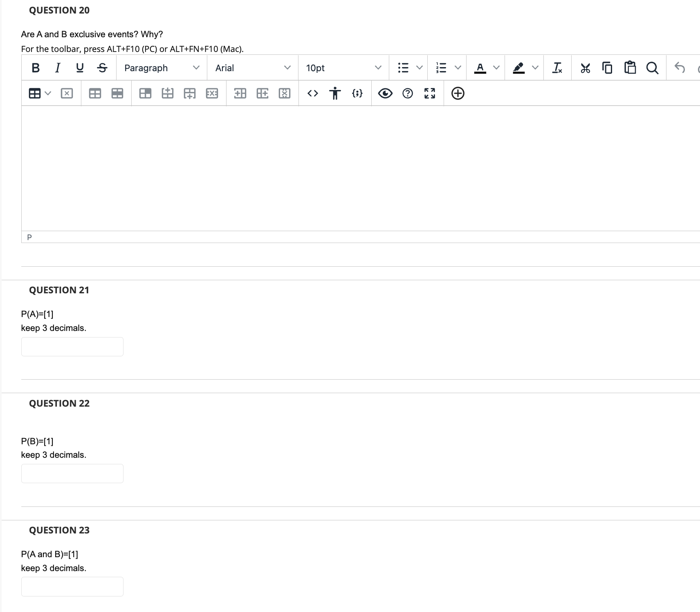Toggle the preview eye icon
700x612 pixels.
tap(385, 93)
